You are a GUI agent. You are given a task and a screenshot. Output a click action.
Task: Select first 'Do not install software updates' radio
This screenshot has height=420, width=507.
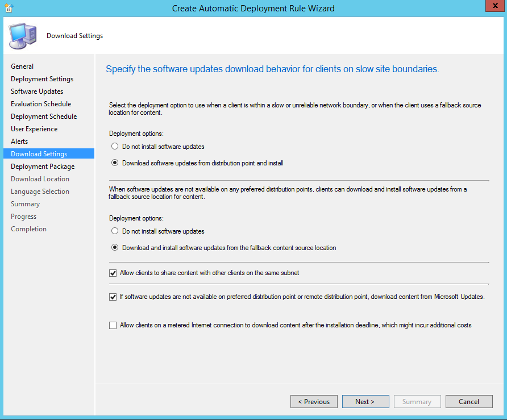115,147
